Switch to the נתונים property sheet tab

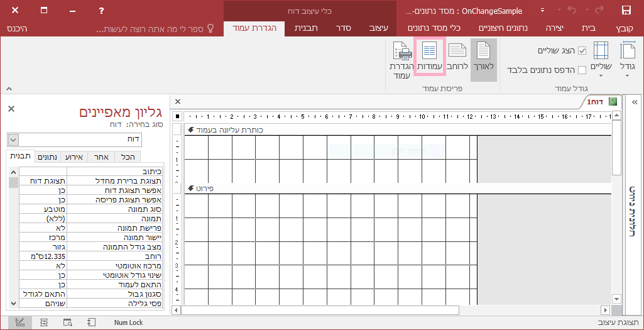pos(48,157)
